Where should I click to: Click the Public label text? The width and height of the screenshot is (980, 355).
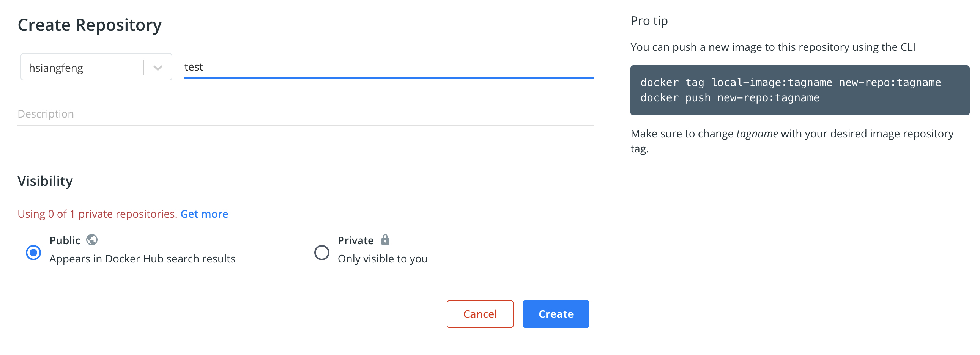coord(65,240)
